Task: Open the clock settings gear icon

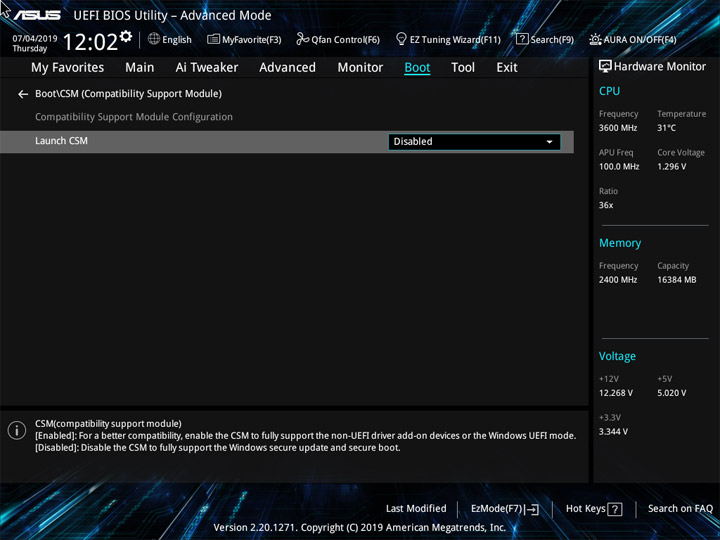Action: tap(126, 36)
